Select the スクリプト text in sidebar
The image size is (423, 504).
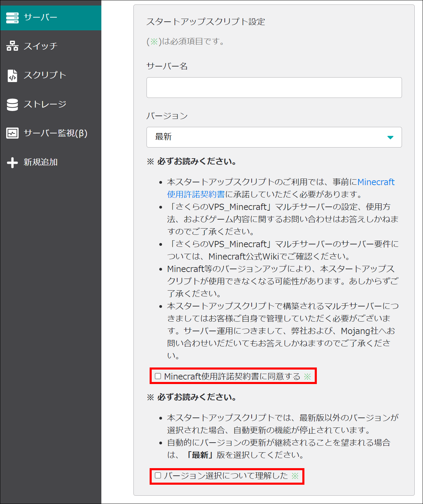coord(45,75)
